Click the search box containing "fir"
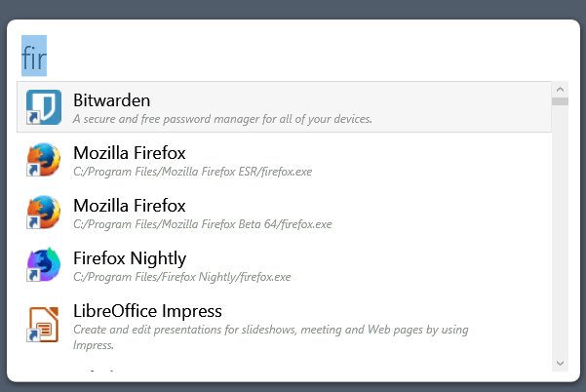Image resolution: width=586 pixels, height=392 pixels. pyautogui.click(x=293, y=56)
